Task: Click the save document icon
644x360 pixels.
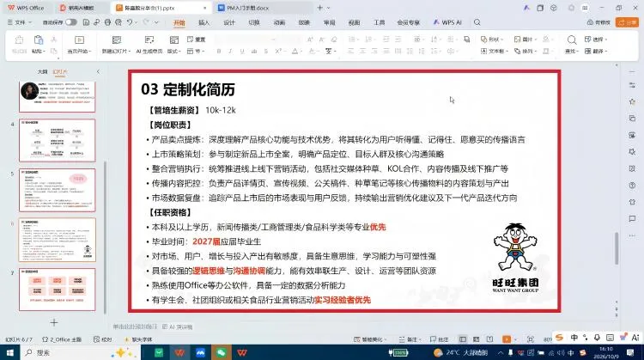Action: point(86,22)
